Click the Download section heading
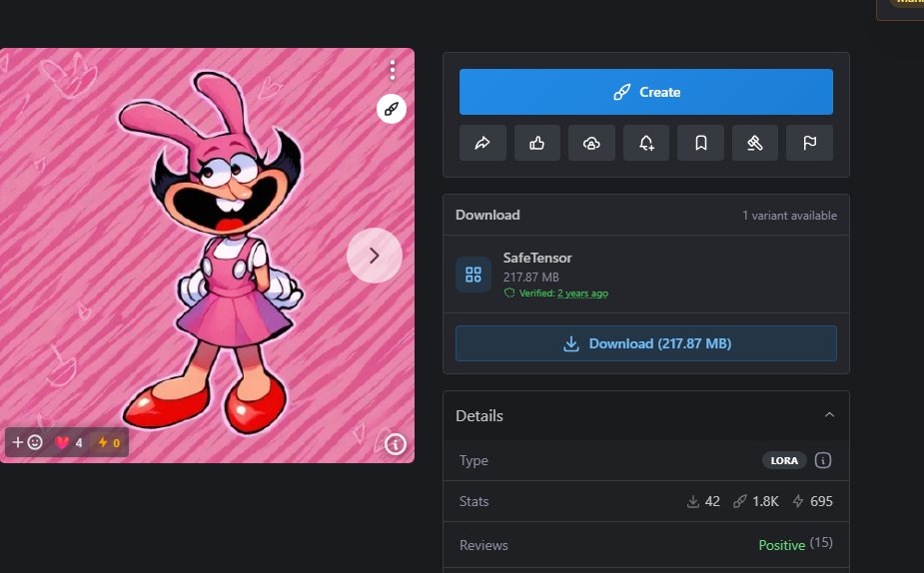 point(487,215)
